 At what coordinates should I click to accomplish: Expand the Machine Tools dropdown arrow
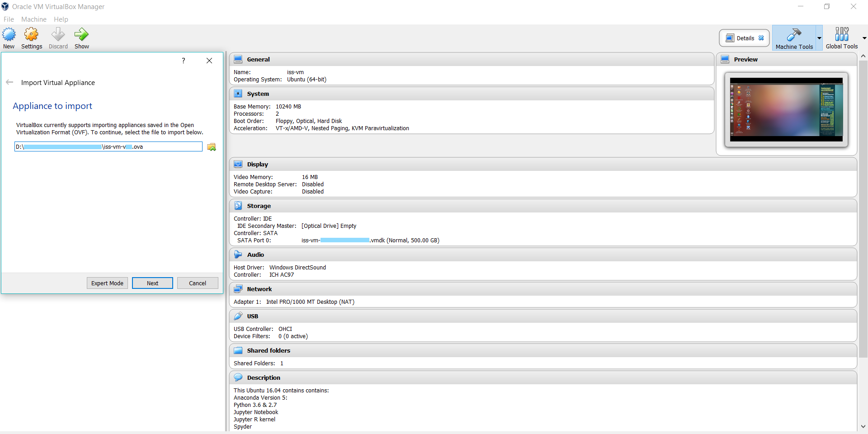click(819, 38)
